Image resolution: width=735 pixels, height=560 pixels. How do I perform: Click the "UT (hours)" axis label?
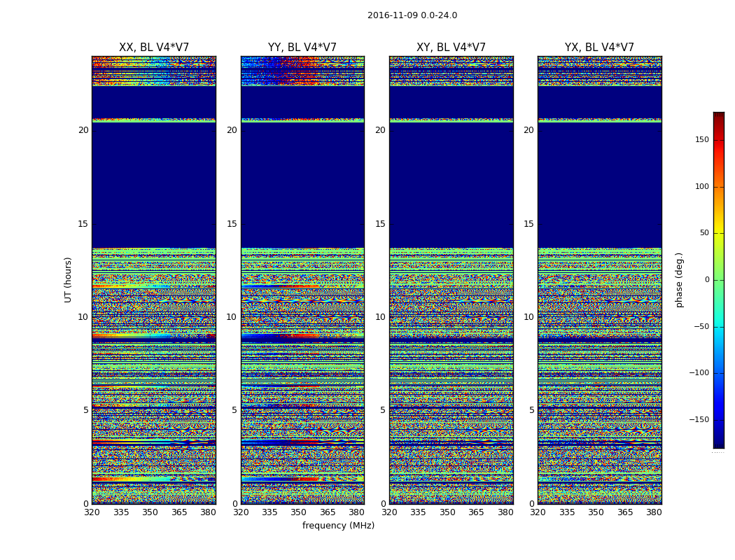(69, 280)
